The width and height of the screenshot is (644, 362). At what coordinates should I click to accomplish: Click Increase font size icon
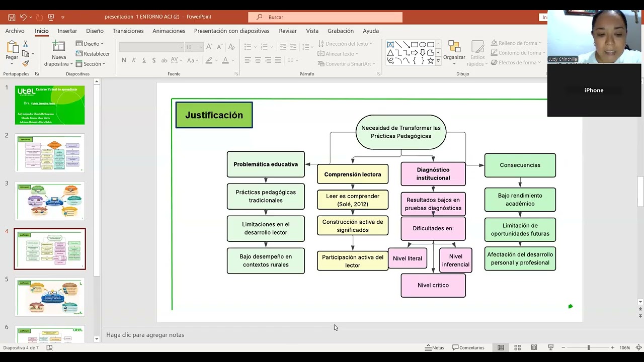tap(209, 47)
